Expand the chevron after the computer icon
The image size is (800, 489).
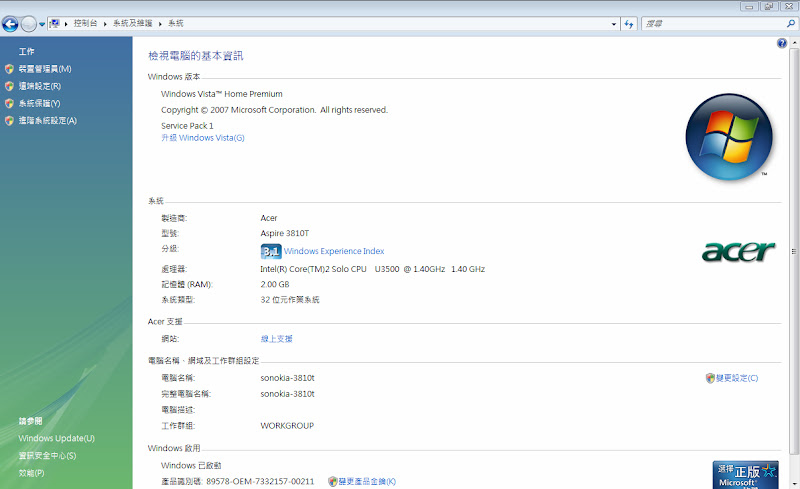(66, 24)
